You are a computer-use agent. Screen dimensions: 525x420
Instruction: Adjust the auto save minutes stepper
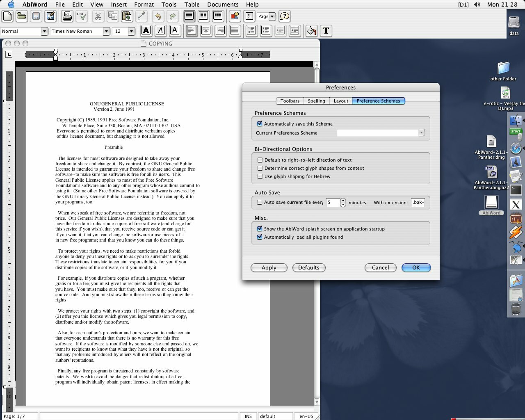(x=343, y=202)
